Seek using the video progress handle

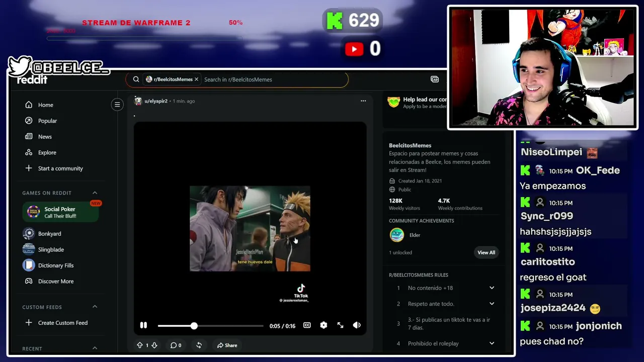pos(194,326)
